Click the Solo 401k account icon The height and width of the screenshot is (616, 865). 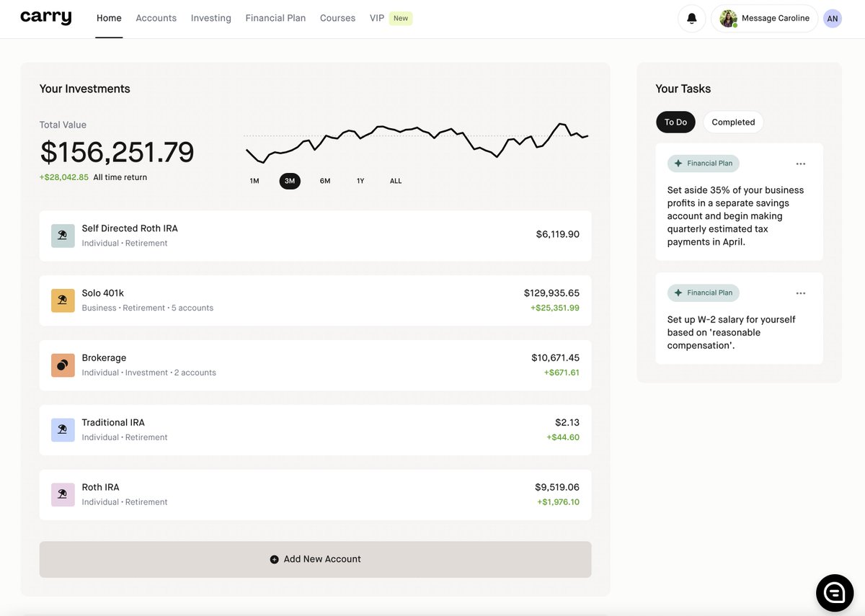click(x=62, y=300)
